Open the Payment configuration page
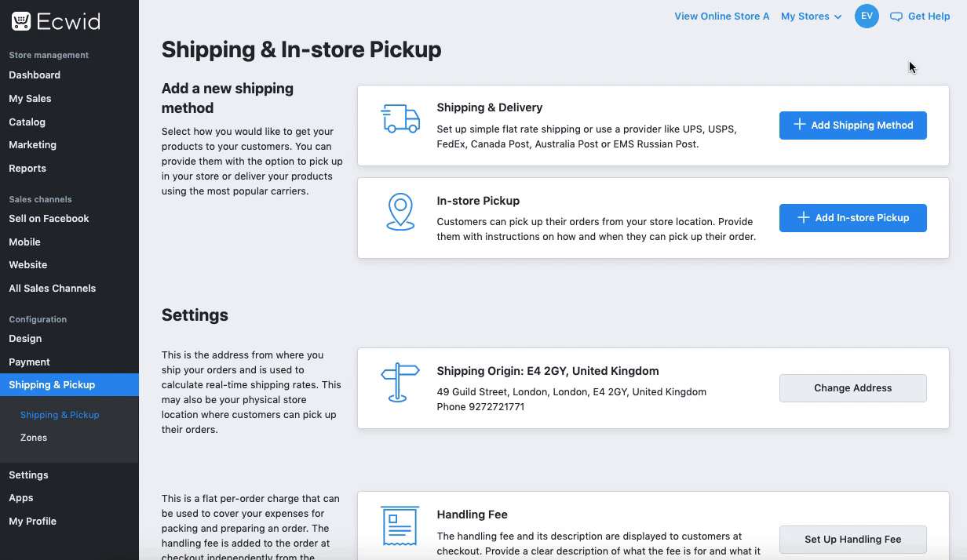 (30, 362)
